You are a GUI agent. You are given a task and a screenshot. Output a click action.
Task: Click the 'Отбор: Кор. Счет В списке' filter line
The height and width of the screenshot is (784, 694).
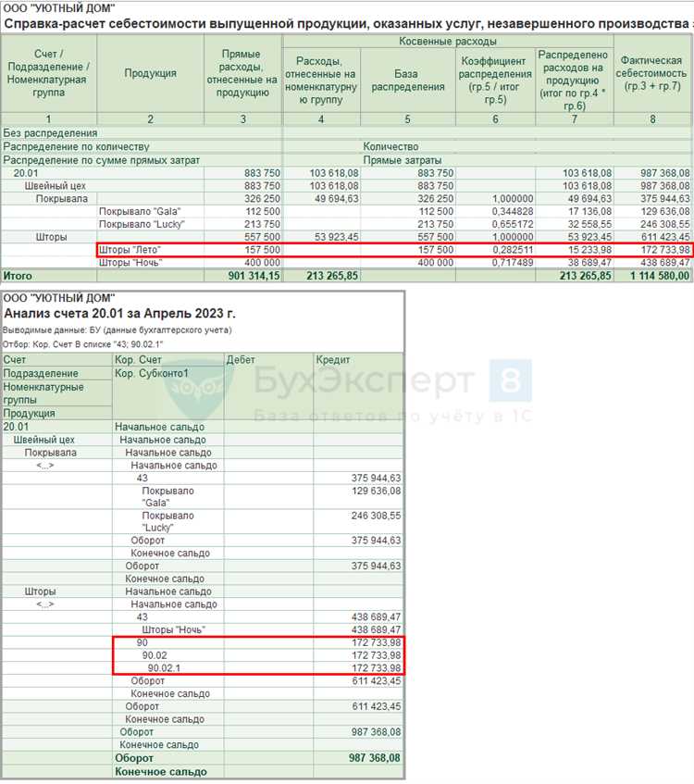82,344
